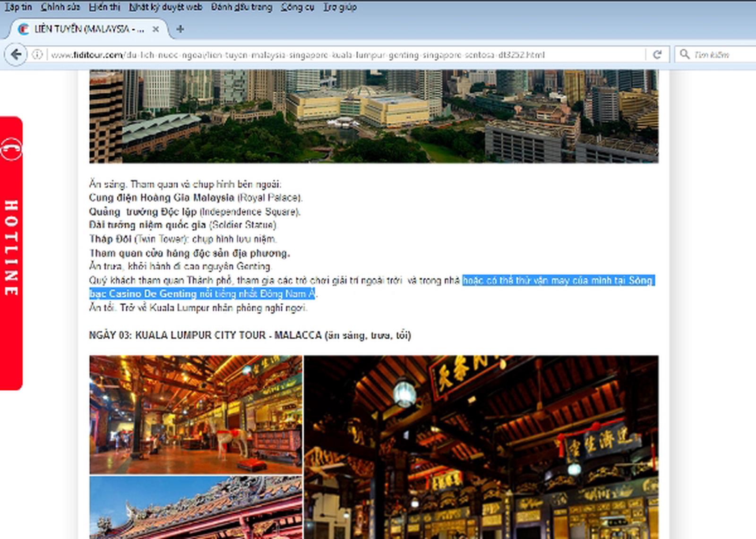Screen dimensions: 756x539
Task: Reload the page with the refresh icon
Action: pos(657,55)
